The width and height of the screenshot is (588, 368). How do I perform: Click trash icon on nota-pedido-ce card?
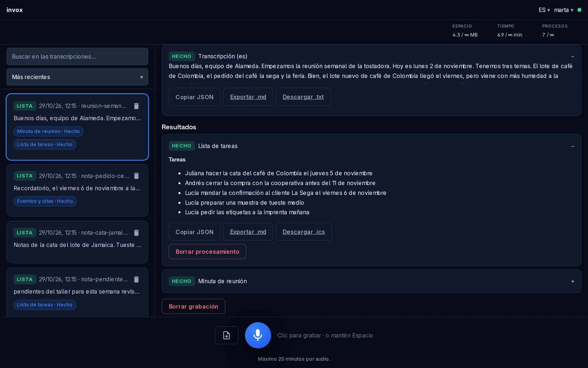pos(136,176)
